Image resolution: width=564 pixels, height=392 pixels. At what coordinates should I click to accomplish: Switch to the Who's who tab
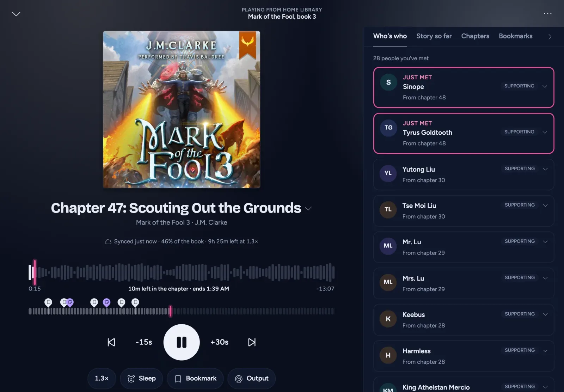(x=390, y=36)
